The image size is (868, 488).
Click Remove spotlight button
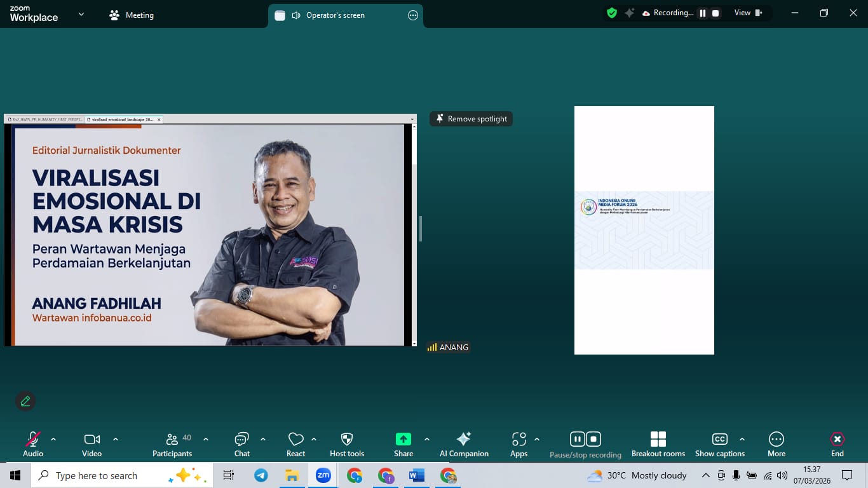point(471,119)
